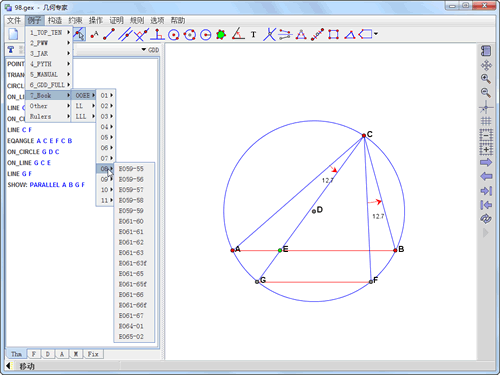This screenshot has width=500, height=375.
Task: Choose example E061-63f
Action: coord(134,263)
